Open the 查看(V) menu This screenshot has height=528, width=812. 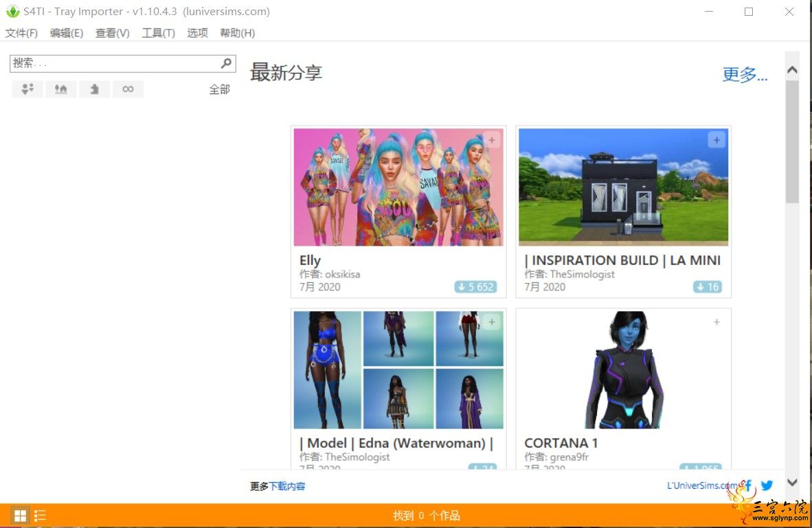pos(113,33)
